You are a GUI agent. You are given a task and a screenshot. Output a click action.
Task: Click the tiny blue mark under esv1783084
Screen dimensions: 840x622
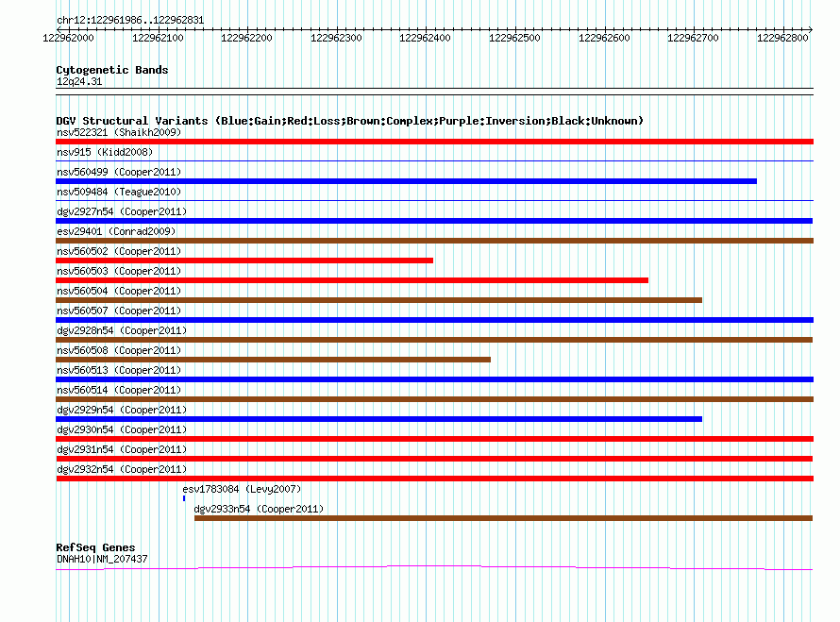point(184,498)
